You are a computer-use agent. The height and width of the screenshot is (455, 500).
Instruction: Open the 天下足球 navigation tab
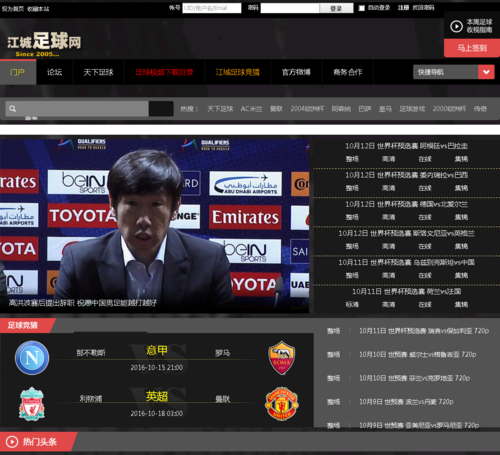point(98,72)
